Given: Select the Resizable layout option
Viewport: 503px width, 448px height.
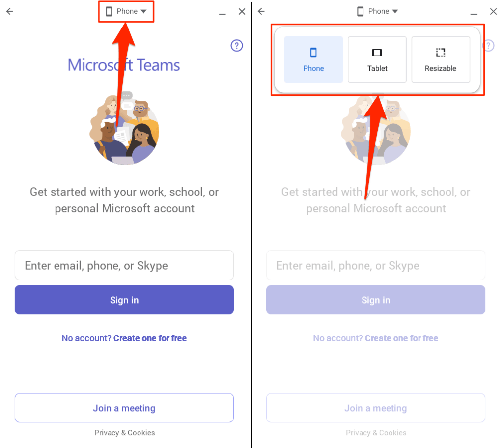Looking at the screenshot, I should (441, 59).
